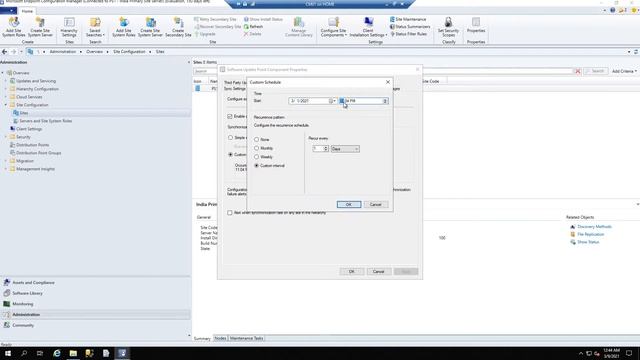This screenshot has height=360, width=640.
Task: Adjust the start time spinner arrows
Action: (x=385, y=101)
